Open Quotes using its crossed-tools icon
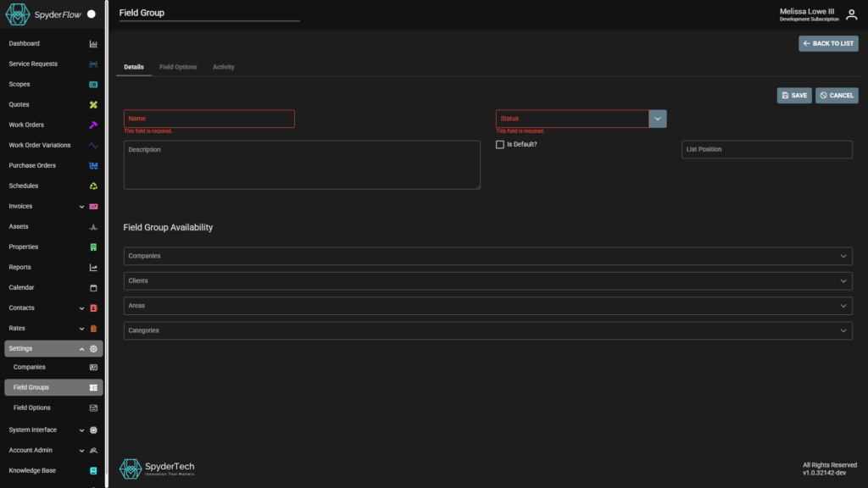This screenshot has height=488, width=868. 92,104
